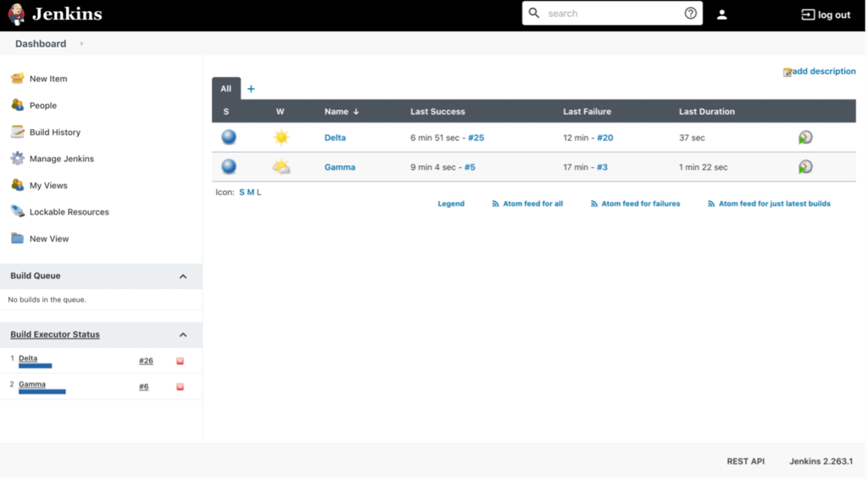Collapse the Build Queue panel
The height and width of the screenshot is (480, 868).
pos(183,276)
